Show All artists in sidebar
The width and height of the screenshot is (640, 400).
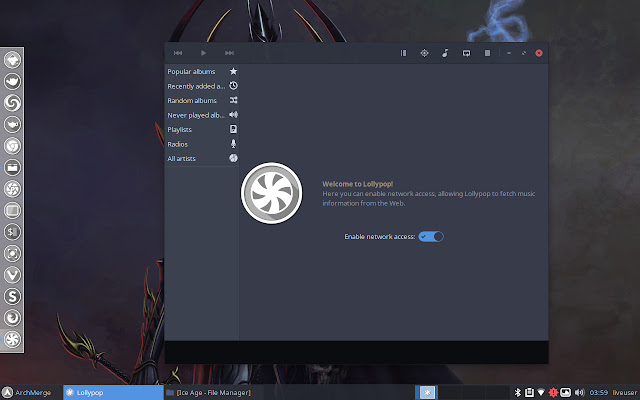point(202,158)
